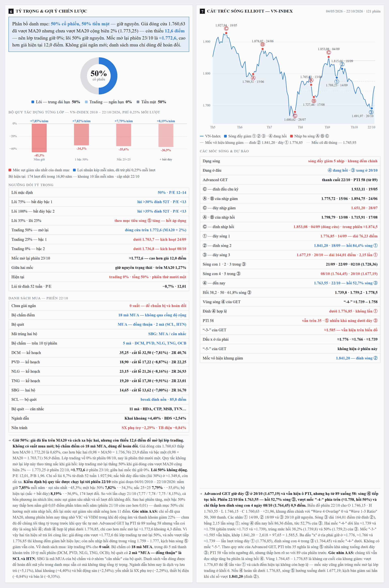Click the 'Th8' month label on chart axis

click(x=300, y=127)
